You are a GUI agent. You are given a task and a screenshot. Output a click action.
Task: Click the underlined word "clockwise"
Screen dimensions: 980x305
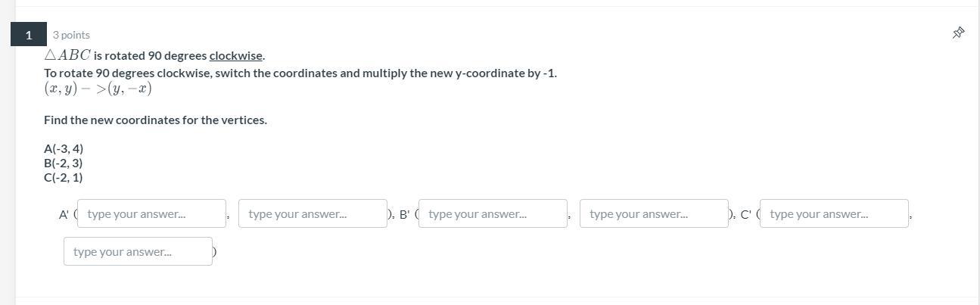[235, 55]
